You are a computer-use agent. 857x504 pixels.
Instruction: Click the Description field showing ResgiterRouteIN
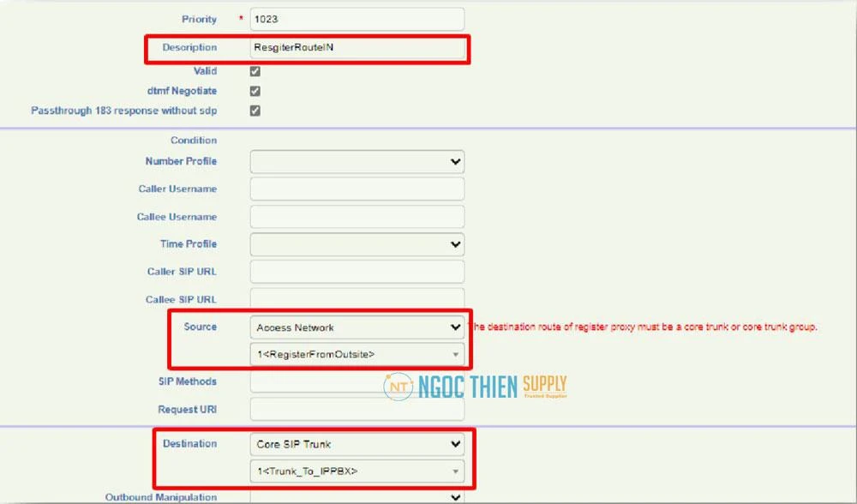pyautogui.click(x=357, y=49)
